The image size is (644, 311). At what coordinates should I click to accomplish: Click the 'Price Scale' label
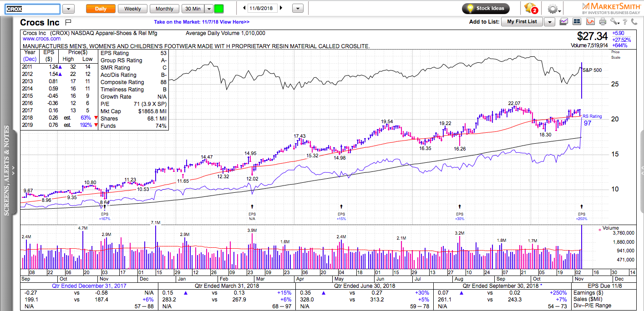[616, 55]
